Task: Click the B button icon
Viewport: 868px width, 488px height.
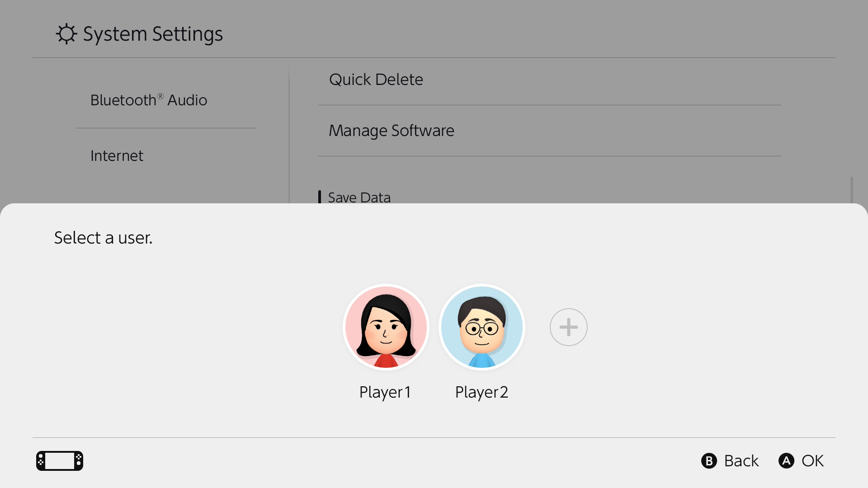Action: coord(709,461)
